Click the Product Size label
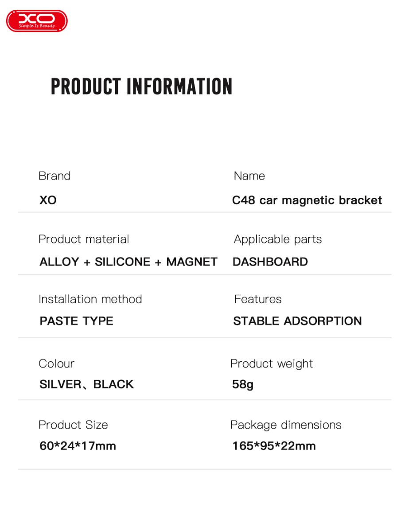This screenshot has height=532, width=405. pos(73,425)
